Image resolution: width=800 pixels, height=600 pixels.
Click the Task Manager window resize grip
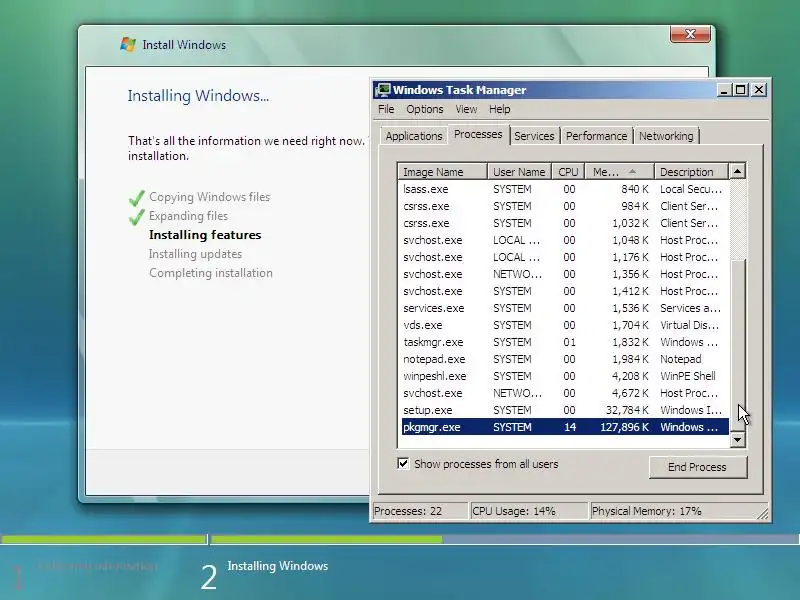tap(763, 514)
